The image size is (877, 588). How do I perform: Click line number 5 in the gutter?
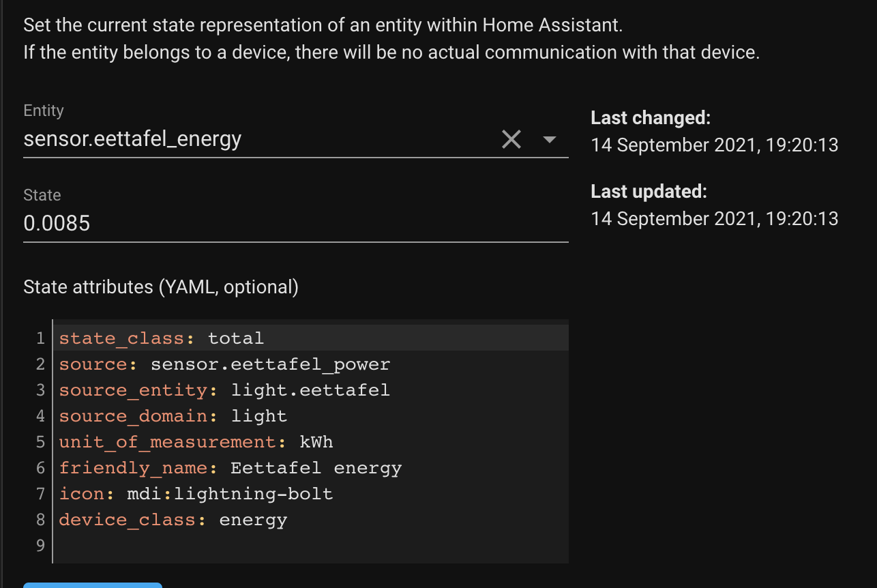click(x=40, y=441)
